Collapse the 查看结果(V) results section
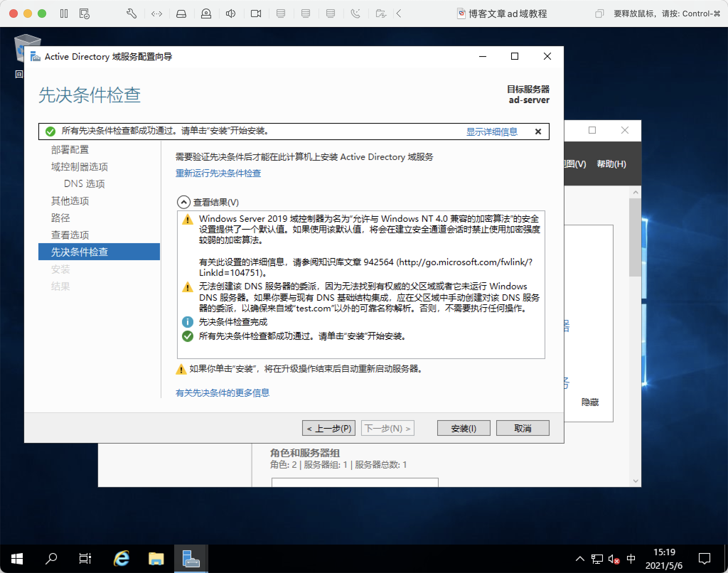 pyautogui.click(x=184, y=202)
